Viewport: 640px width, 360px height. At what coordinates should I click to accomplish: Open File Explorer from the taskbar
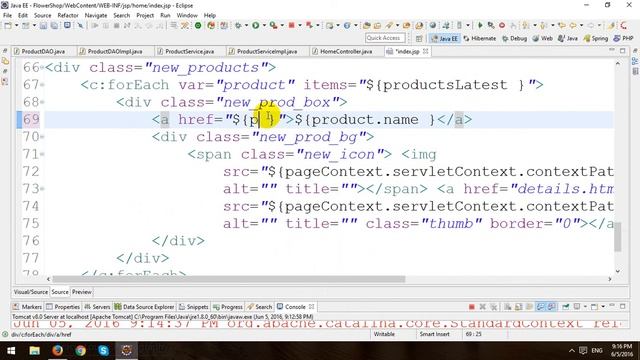(x=34, y=350)
